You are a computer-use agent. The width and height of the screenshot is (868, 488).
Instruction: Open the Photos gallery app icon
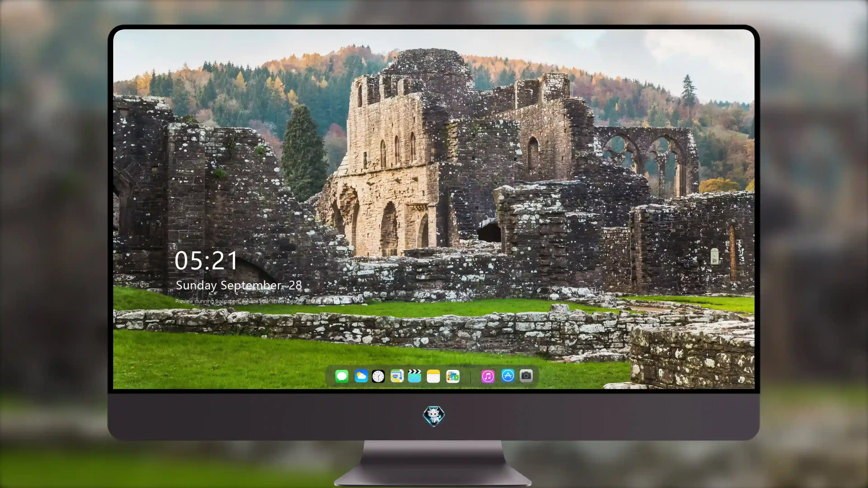(x=453, y=376)
